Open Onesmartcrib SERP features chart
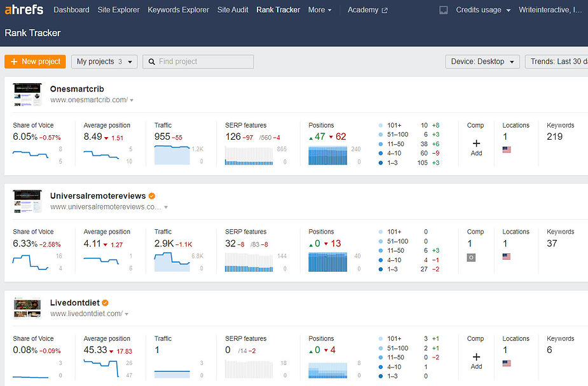588x386 pixels. [249, 156]
